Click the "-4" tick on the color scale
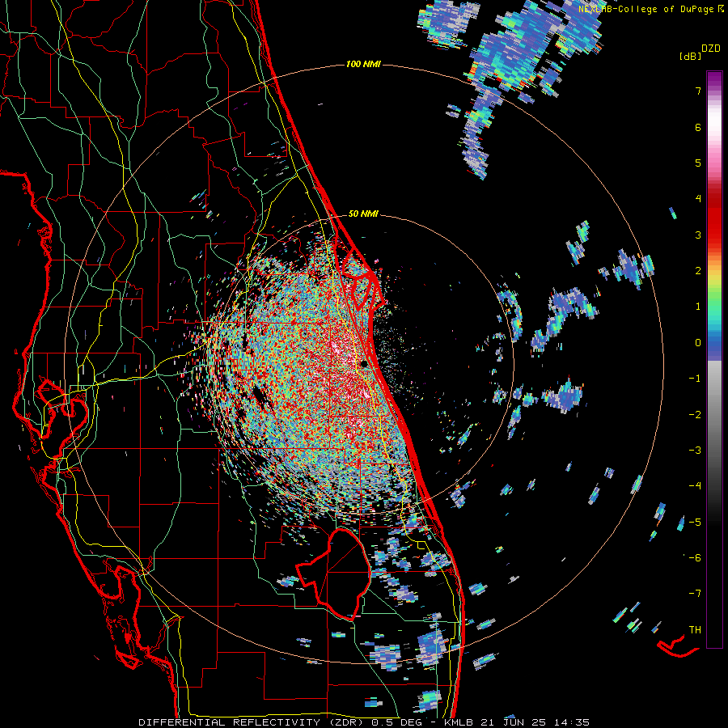Screen dimensions: 728x728 coord(695,486)
